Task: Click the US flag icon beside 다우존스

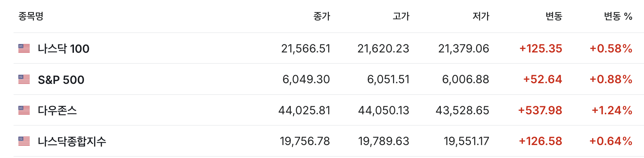Action: [24, 110]
